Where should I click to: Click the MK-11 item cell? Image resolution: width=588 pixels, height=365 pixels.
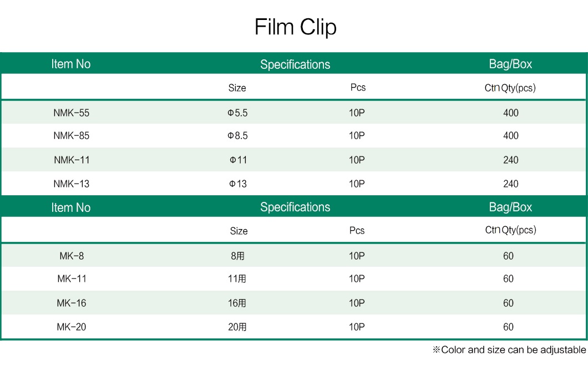pos(72,278)
